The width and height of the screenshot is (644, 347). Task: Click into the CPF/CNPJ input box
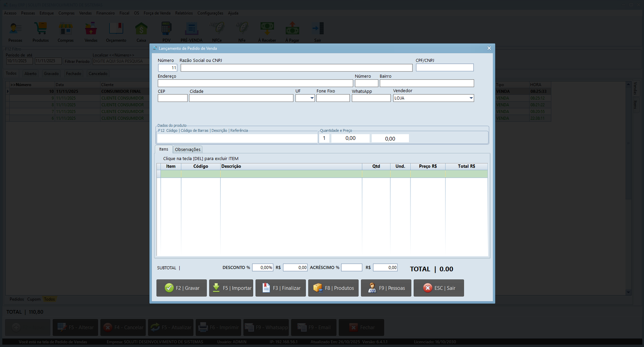point(444,68)
